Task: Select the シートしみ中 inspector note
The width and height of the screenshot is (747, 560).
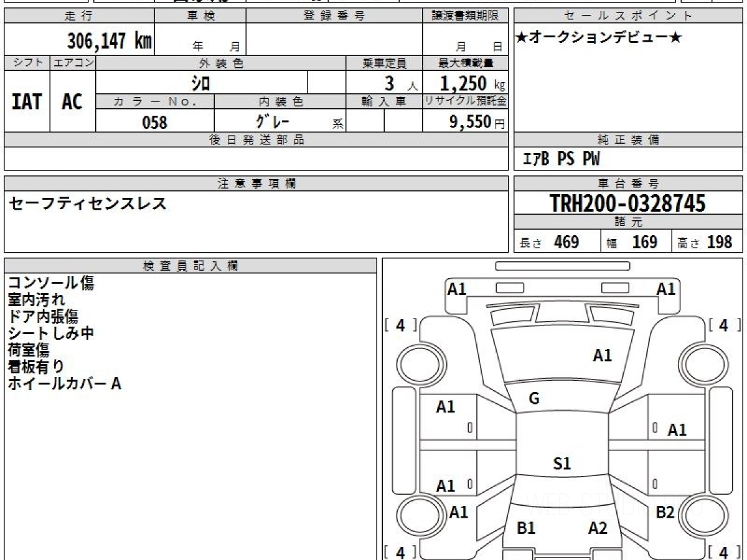Action: 51,334
